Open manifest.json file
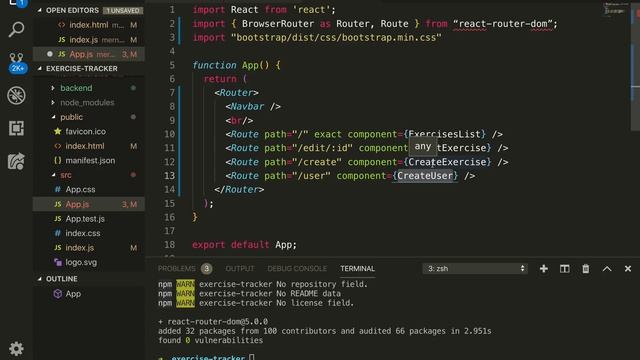640x360 pixels. coord(89,160)
